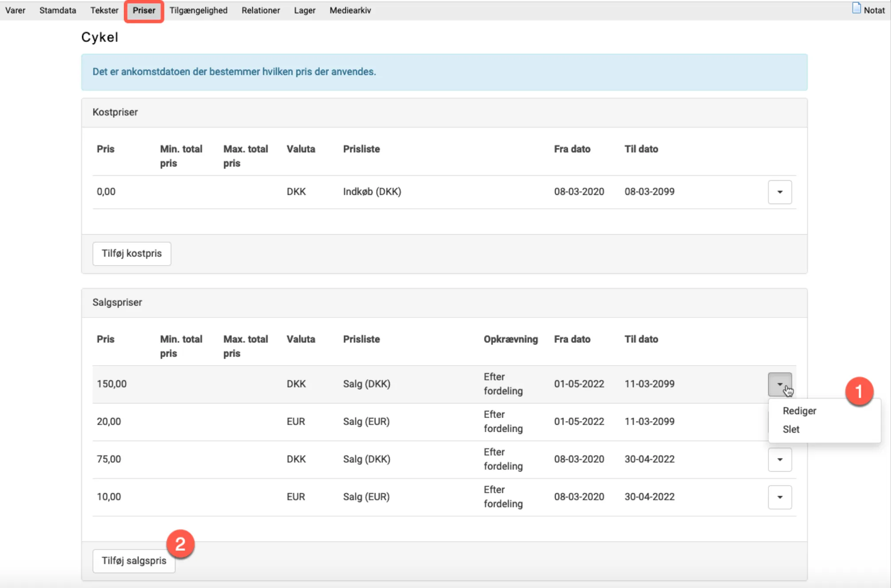Switch to the Relationer tab
Screen dimensions: 891x588
(260, 10)
